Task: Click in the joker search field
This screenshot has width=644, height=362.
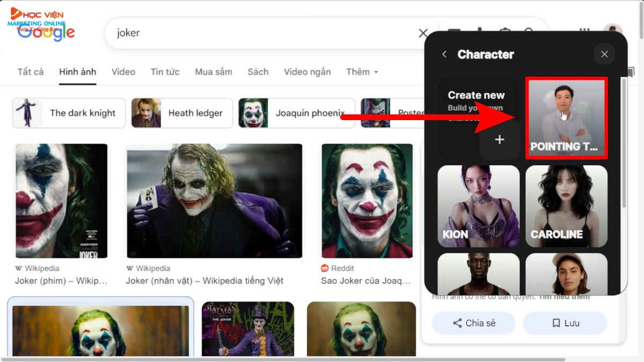Action: tap(258, 33)
